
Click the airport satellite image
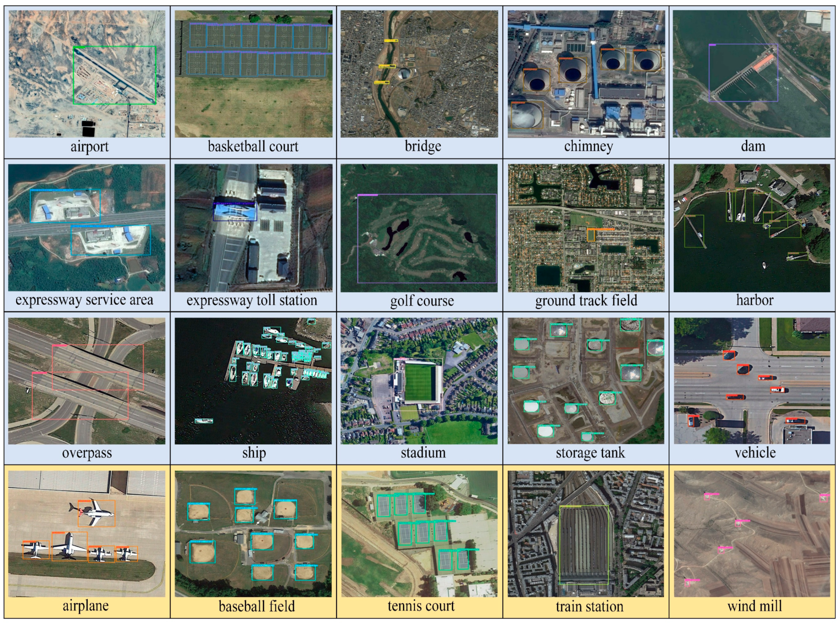87,74
